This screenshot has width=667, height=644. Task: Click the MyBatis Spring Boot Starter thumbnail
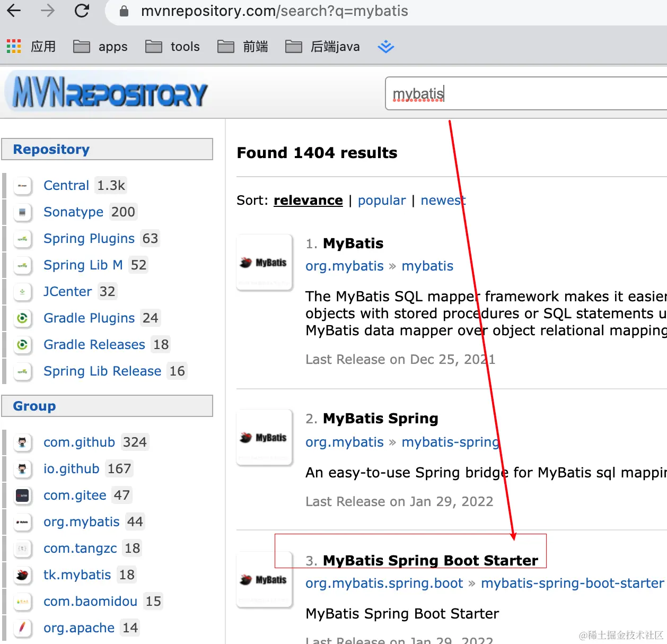tap(264, 580)
